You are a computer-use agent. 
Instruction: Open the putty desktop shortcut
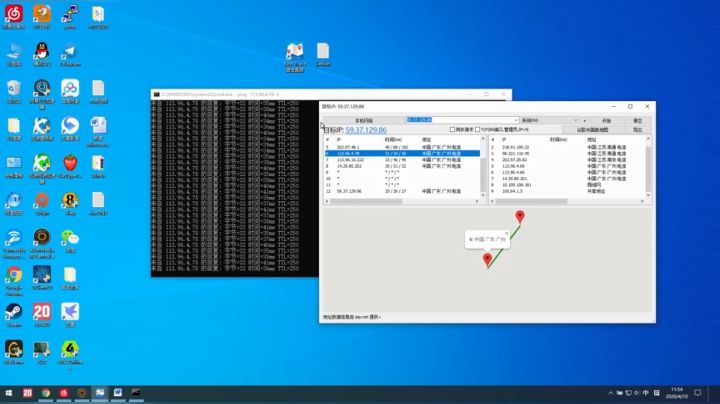pyautogui.click(x=70, y=17)
